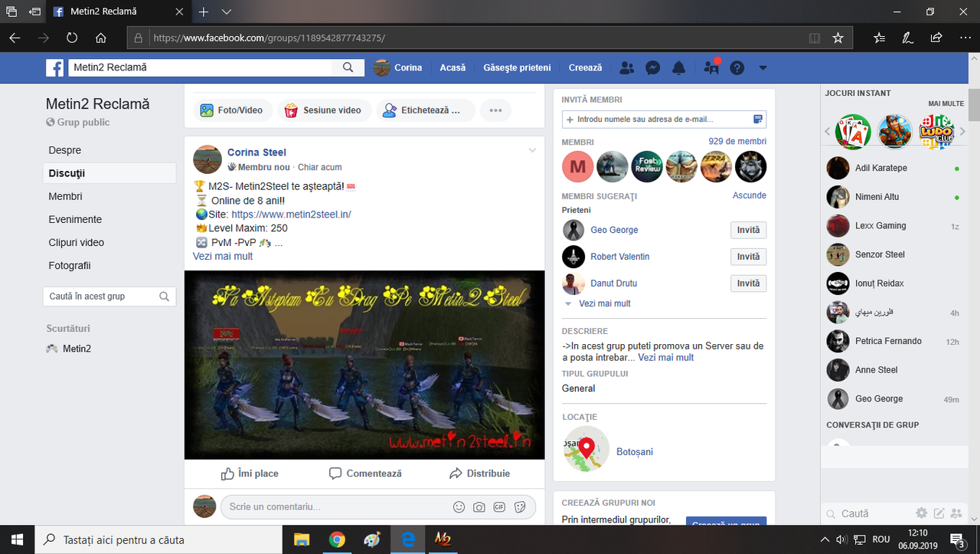Click the browser back arrow

tap(15, 38)
